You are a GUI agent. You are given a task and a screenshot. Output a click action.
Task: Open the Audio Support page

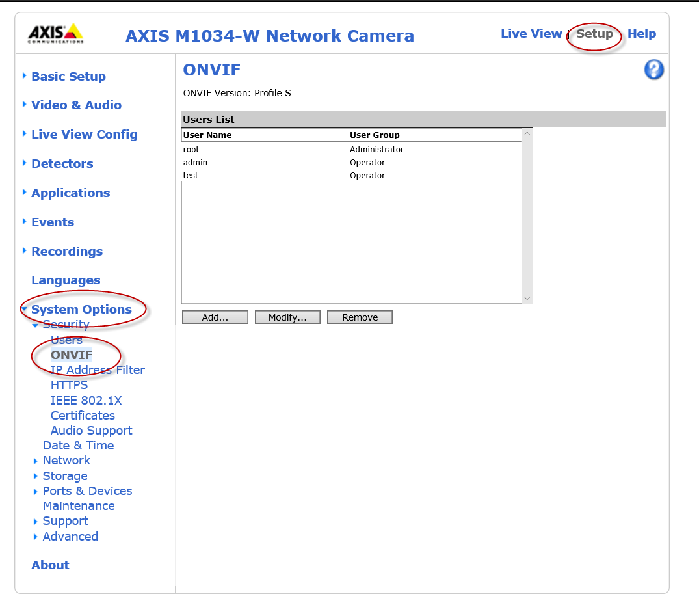point(92,431)
